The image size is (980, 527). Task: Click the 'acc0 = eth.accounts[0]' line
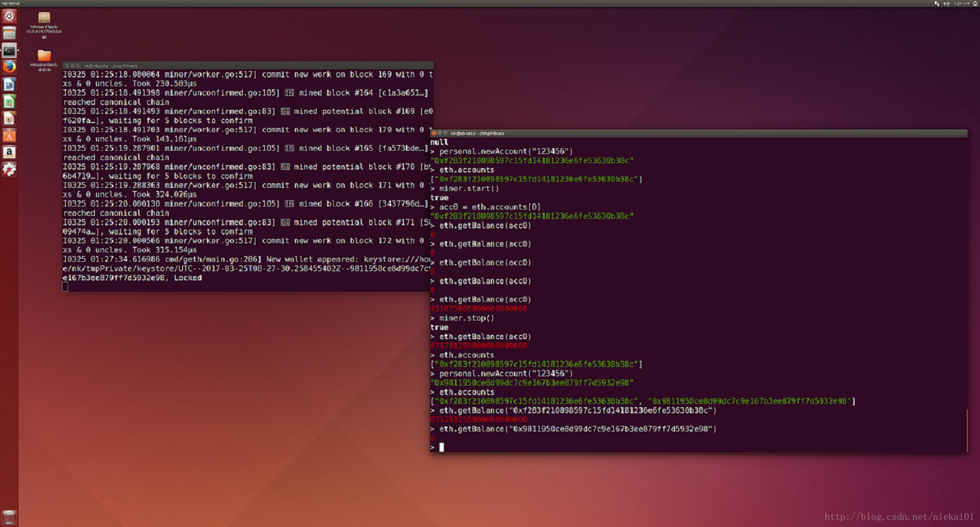coord(485,207)
